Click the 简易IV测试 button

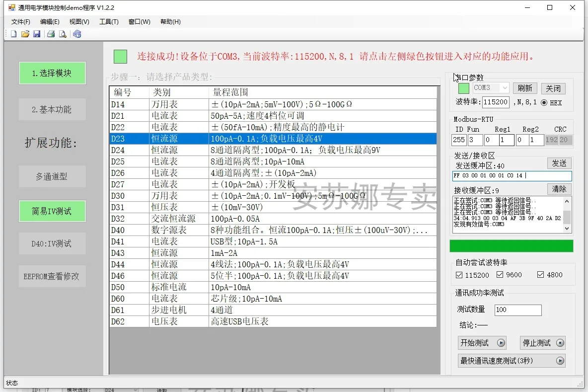[x=52, y=211]
